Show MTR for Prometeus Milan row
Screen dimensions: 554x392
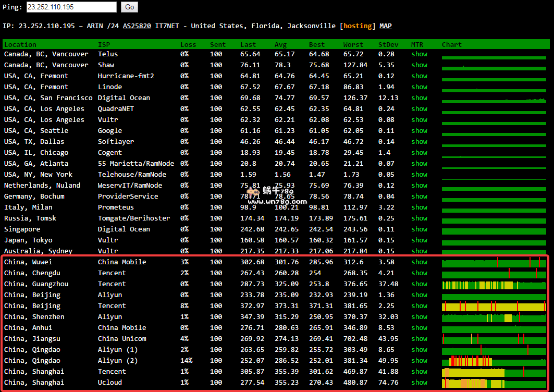(419, 207)
